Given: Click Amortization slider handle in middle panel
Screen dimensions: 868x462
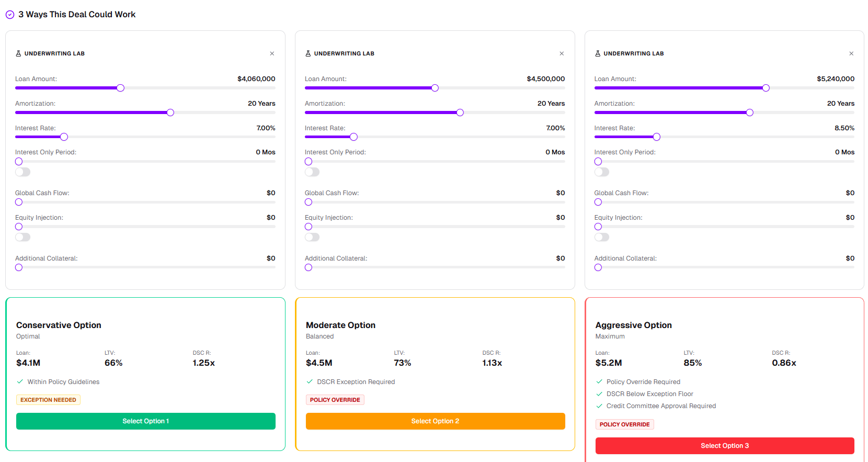Looking at the screenshot, I should 460,112.
